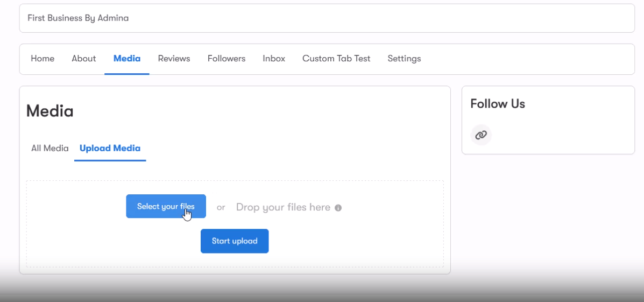This screenshot has height=302, width=644.
Task: Click the Start upload button
Action: (235, 241)
